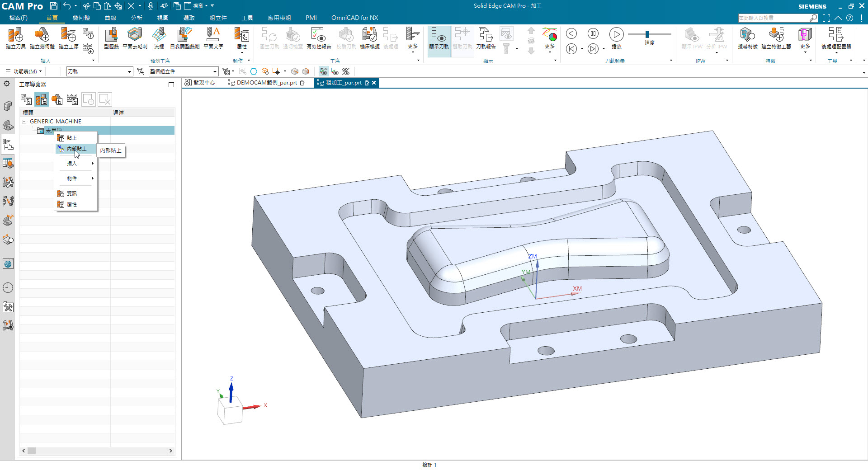Switch to the 幾何體 ribbon tab
Image resolution: width=868 pixels, height=470 pixels.
pyautogui.click(x=81, y=18)
